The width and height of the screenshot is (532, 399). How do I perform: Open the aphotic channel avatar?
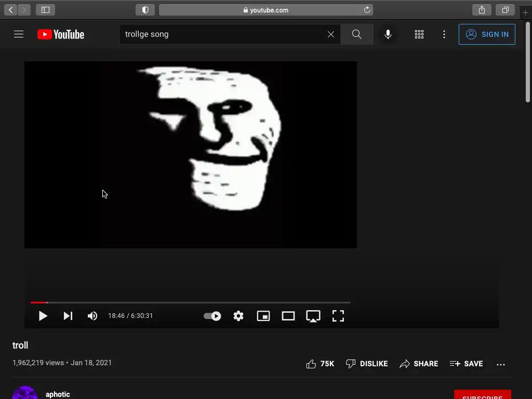[25, 393]
